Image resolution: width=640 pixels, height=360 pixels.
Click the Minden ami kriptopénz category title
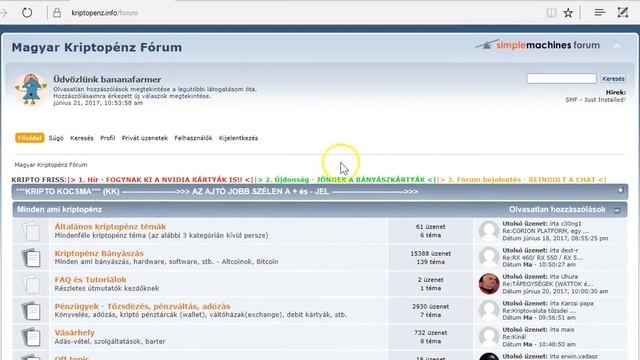pyautogui.click(x=60, y=209)
